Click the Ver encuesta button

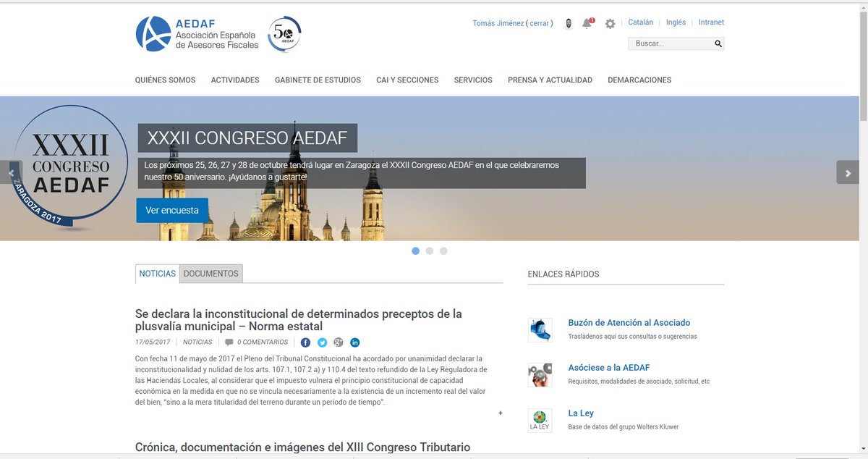click(172, 211)
